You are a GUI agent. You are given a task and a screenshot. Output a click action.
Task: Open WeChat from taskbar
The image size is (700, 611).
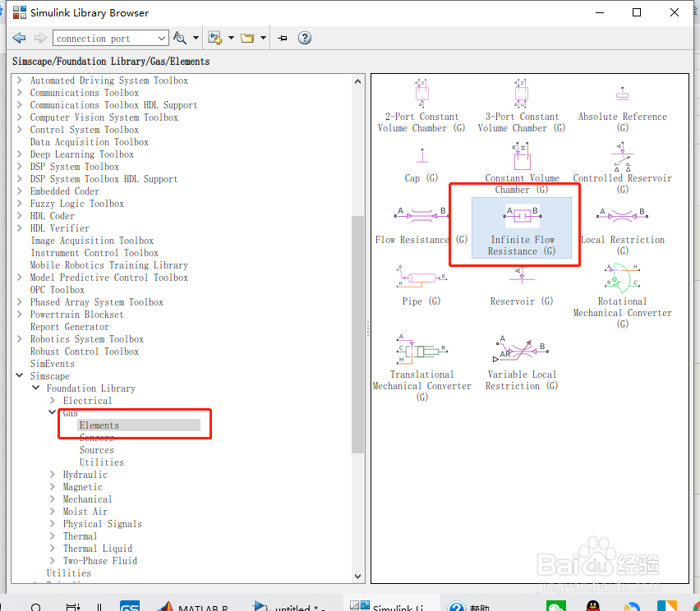click(x=555, y=606)
